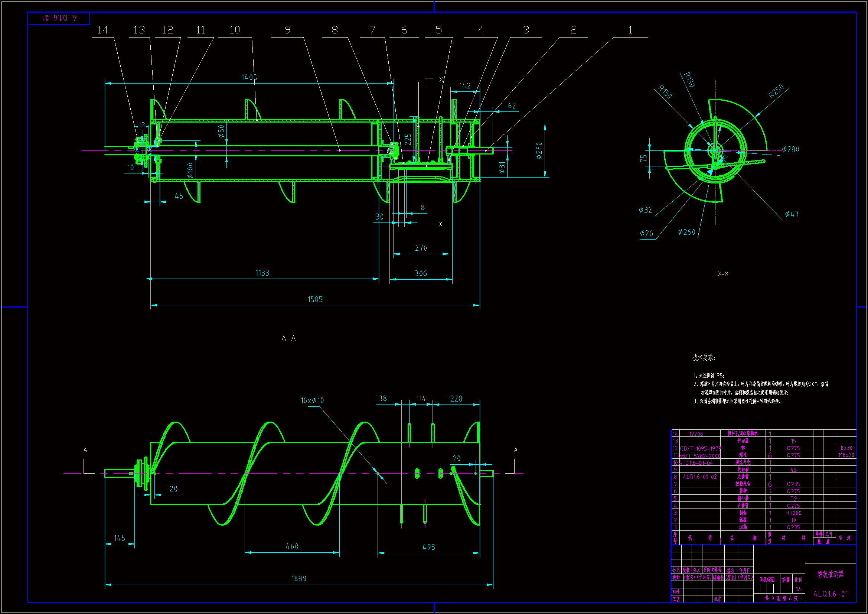The width and height of the screenshot is (868, 614).
Task: Click part balloon number 1
Action: pos(630,30)
